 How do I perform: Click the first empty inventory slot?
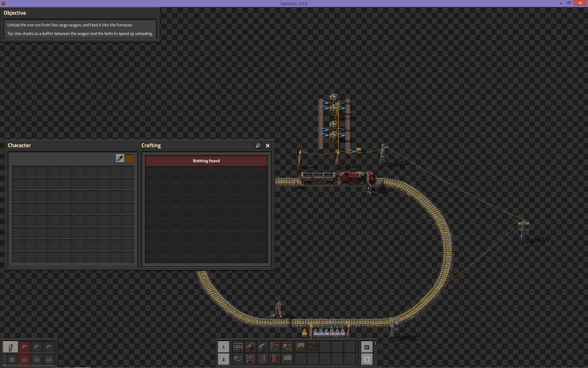point(18,171)
